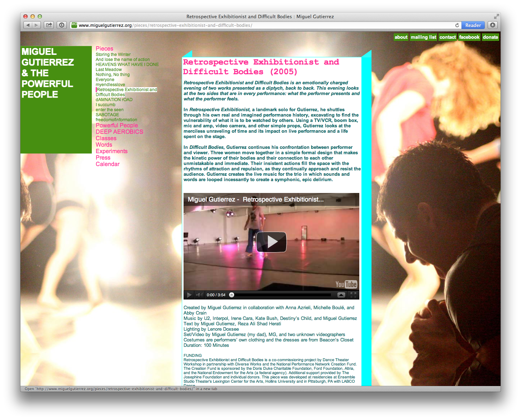
Task: Click the downloads arrow icon in the toolbar
Action: (x=493, y=25)
